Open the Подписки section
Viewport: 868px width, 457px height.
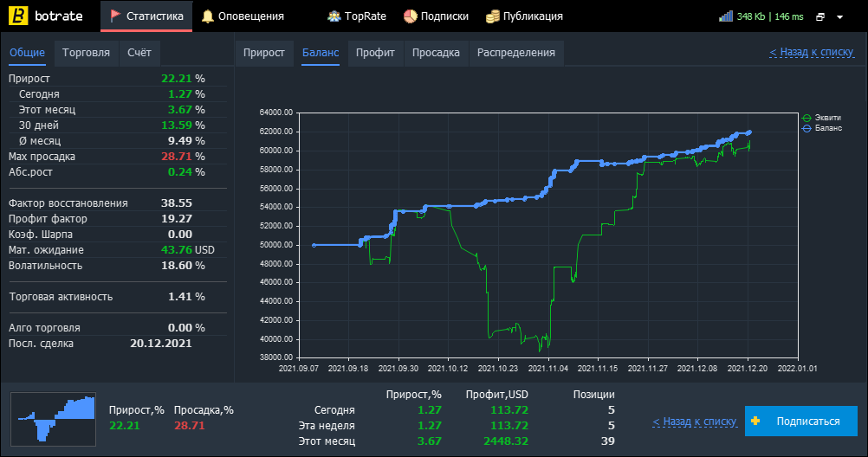point(436,16)
